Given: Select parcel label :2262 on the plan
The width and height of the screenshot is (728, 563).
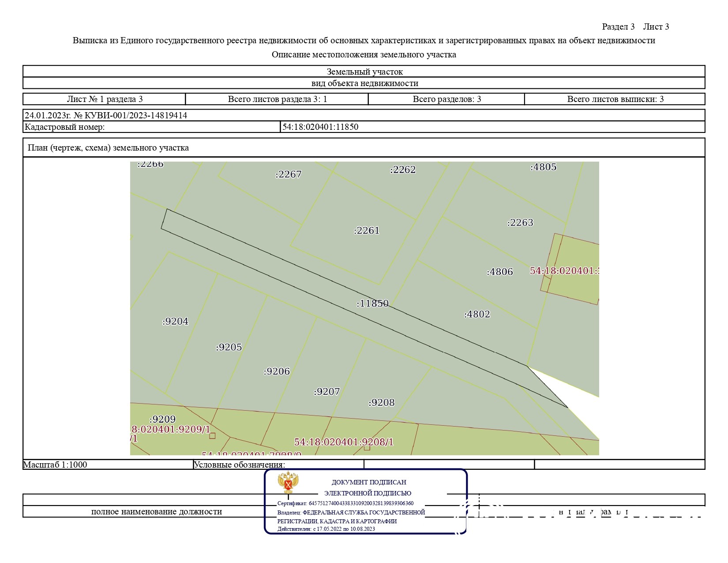Looking at the screenshot, I should pos(403,170).
